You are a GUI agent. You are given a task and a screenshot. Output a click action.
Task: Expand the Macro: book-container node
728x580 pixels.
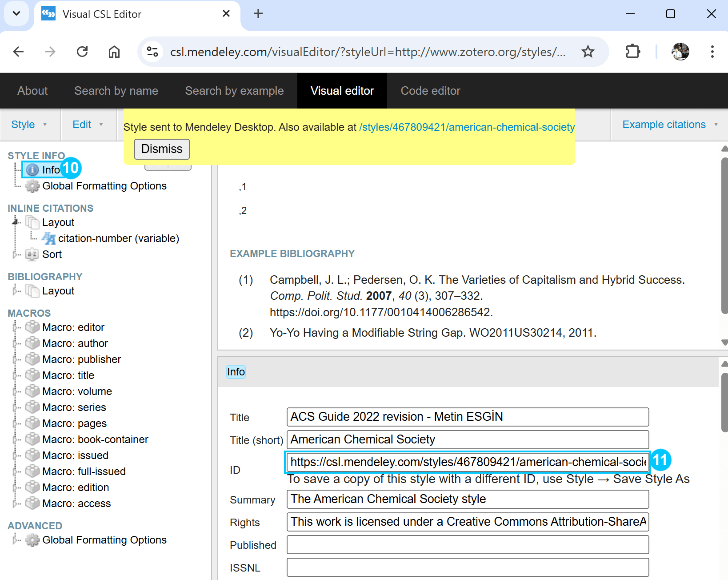tap(16, 439)
